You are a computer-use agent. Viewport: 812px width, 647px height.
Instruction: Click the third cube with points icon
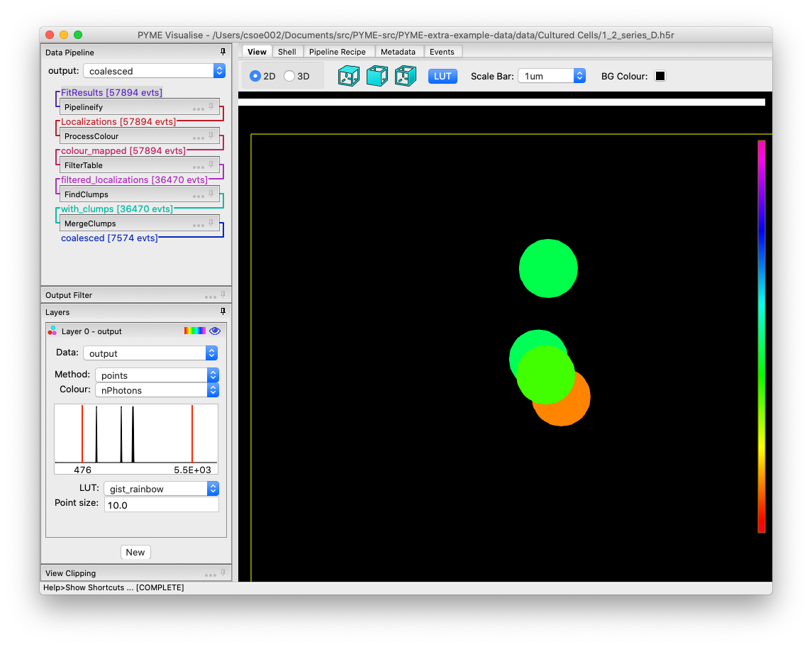click(405, 76)
